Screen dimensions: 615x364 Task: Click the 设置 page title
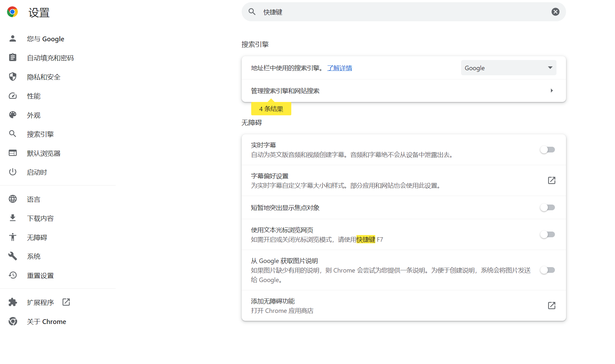[x=39, y=13]
